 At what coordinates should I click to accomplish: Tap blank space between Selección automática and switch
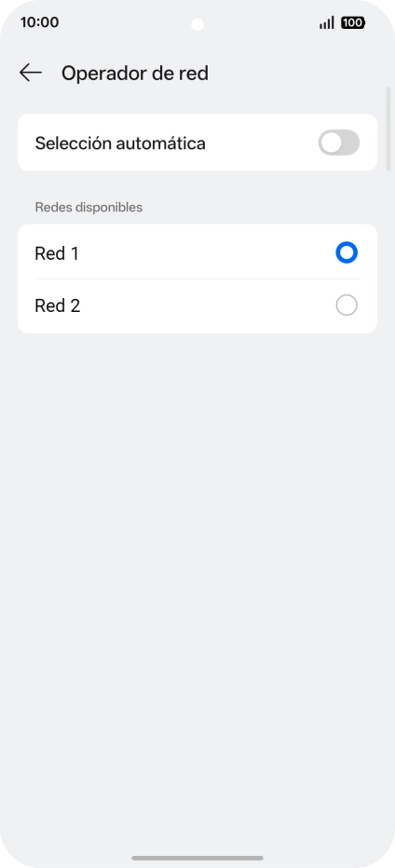pos(262,142)
